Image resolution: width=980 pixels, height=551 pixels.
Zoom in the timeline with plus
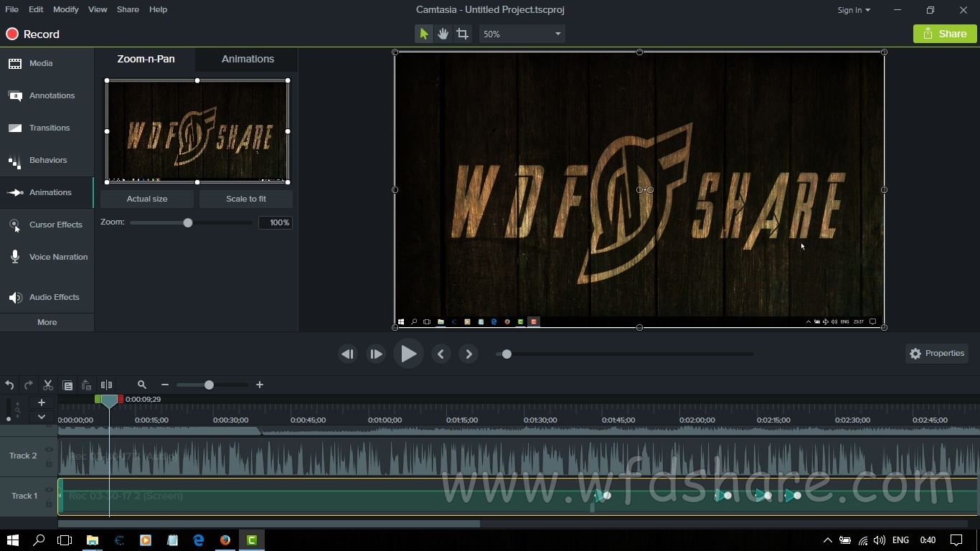(x=260, y=385)
